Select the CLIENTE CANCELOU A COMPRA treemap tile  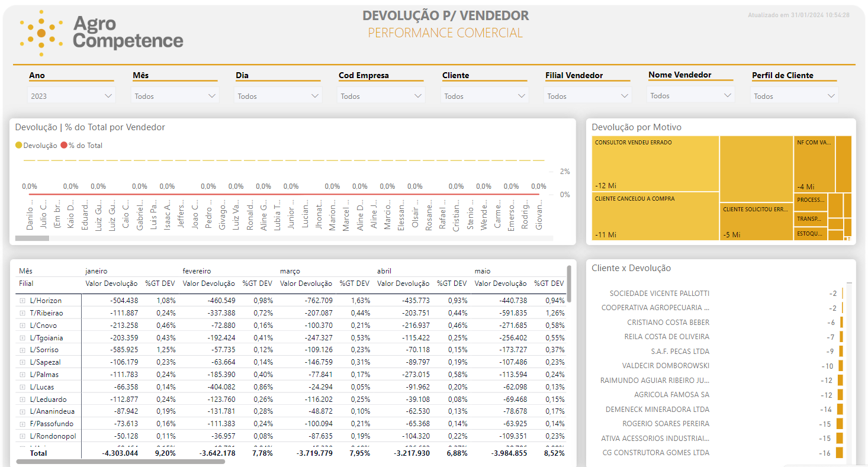pos(655,217)
